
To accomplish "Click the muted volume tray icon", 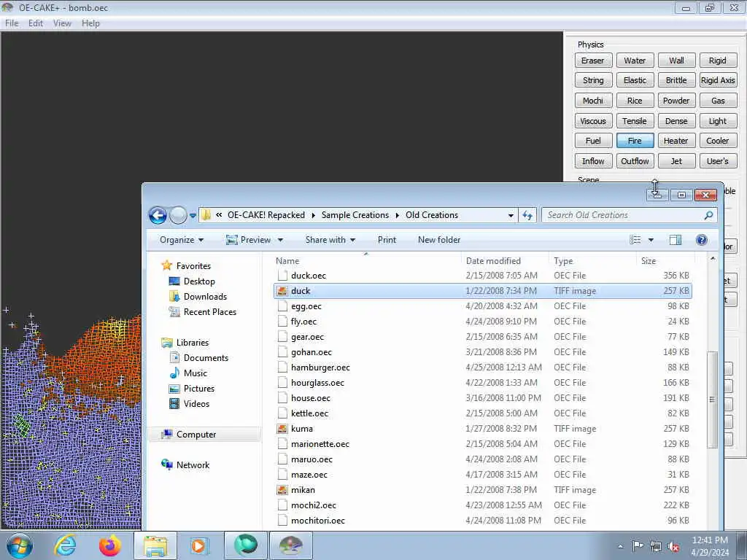I will pyautogui.click(x=673, y=547).
